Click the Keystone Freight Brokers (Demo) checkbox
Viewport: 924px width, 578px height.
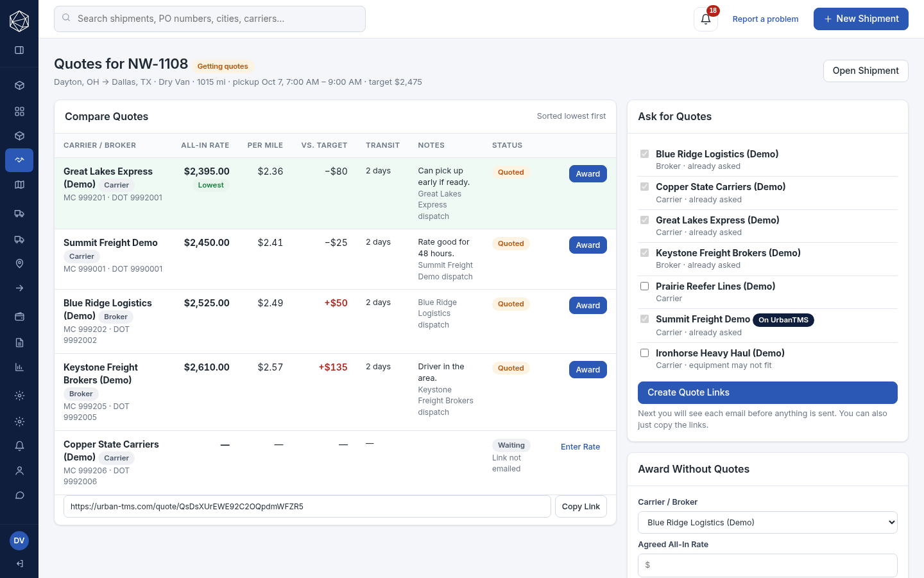pos(644,253)
